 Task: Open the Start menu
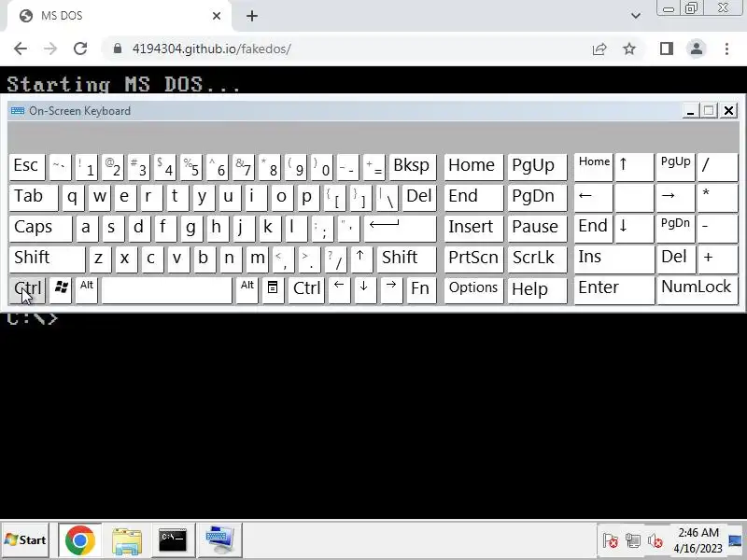(25, 540)
